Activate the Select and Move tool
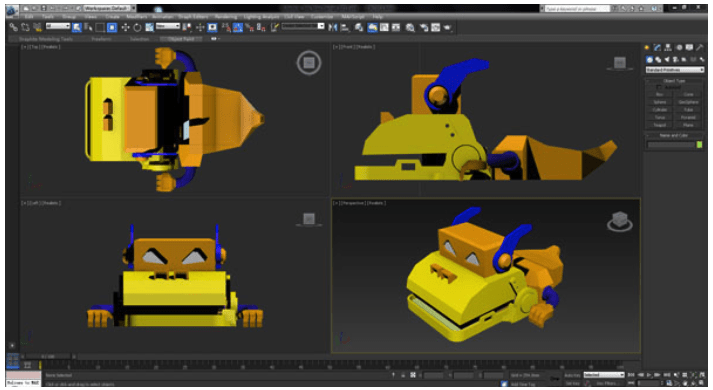This screenshot has height=390, width=713. [x=126, y=28]
